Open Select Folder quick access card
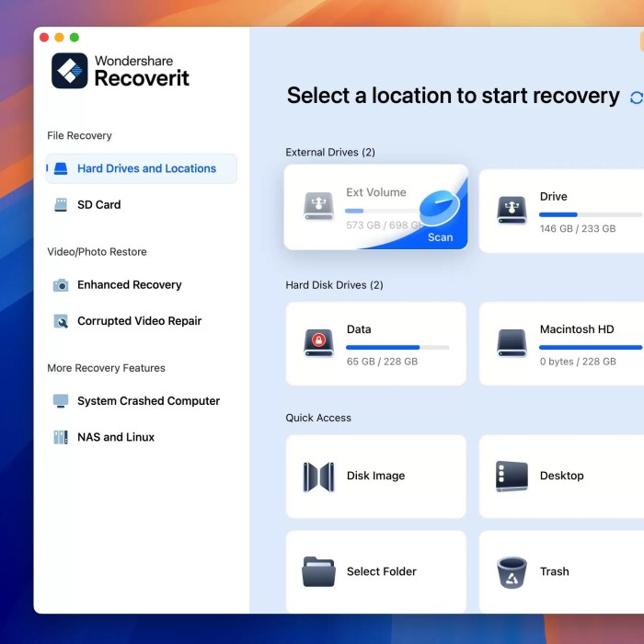This screenshot has width=644, height=644. [x=376, y=571]
